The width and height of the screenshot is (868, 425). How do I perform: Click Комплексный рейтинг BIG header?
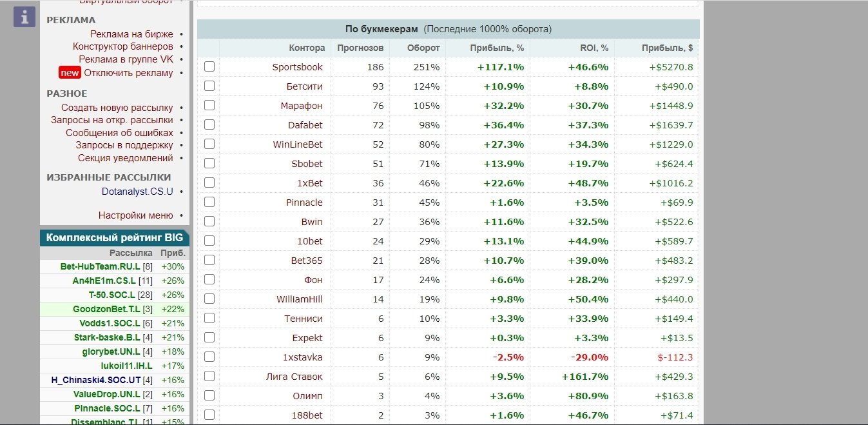coord(115,238)
